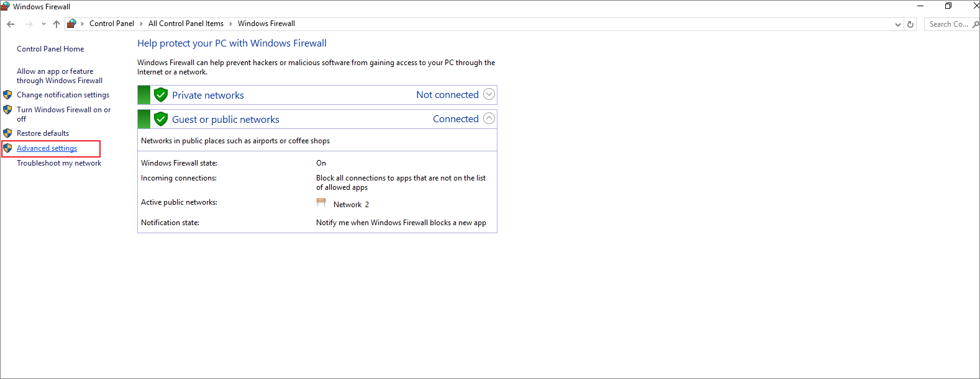Open the address bar history dropdown
The height and width of the screenshot is (379, 980).
[x=897, y=25]
